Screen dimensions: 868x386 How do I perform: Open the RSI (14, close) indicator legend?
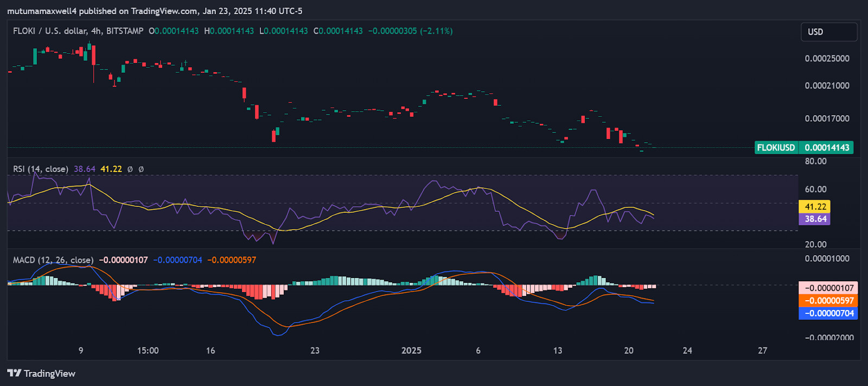click(x=41, y=169)
